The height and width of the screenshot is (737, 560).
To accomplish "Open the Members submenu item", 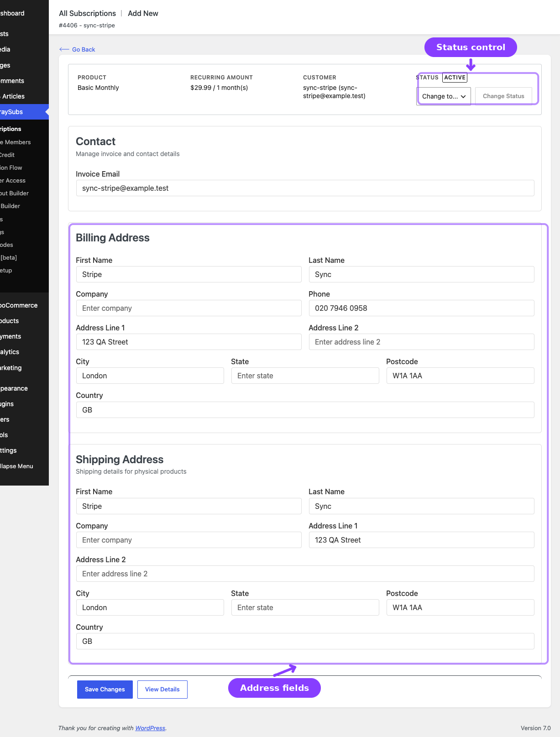I will [x=24, y=142].
